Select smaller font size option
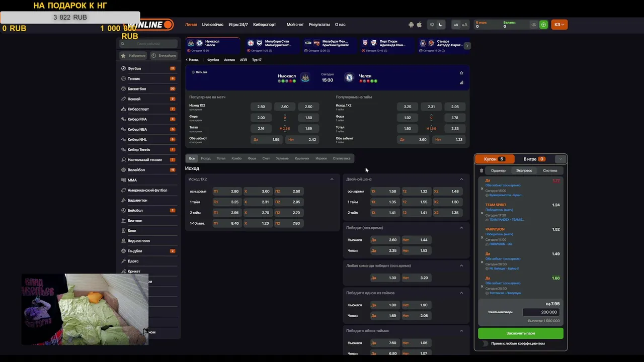The width and height of the screenshot is (644, 362). (456, 25)
